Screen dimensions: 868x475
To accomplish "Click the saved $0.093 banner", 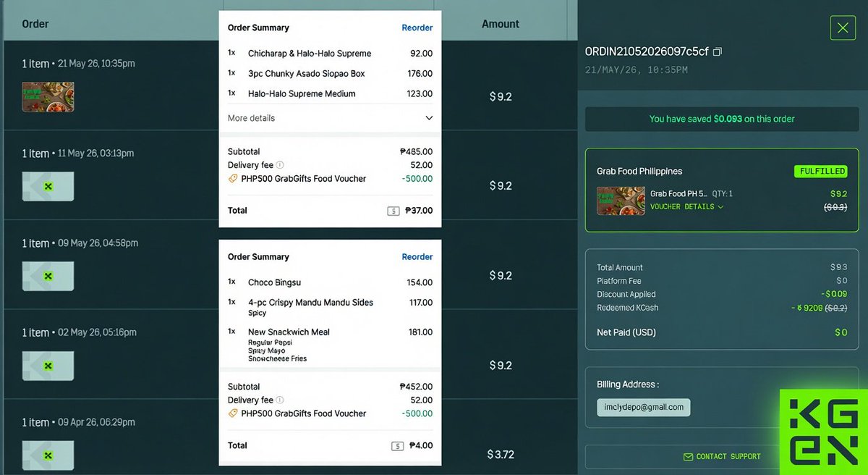I will (x=722, y=119).
